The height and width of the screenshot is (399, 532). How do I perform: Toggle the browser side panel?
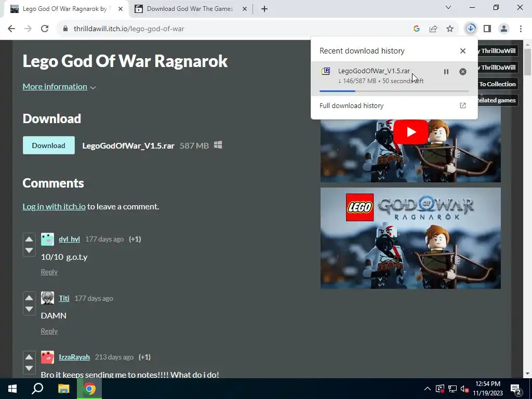487,29
